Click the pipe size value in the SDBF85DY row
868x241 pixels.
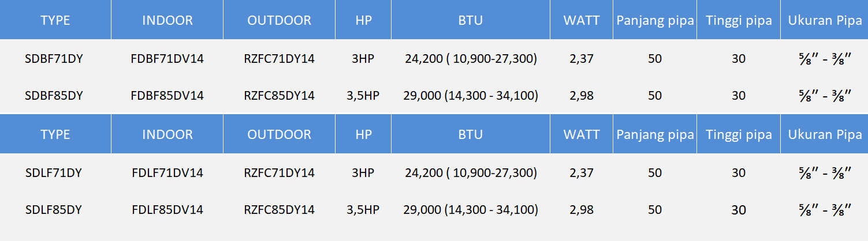[x=824, y=96]
